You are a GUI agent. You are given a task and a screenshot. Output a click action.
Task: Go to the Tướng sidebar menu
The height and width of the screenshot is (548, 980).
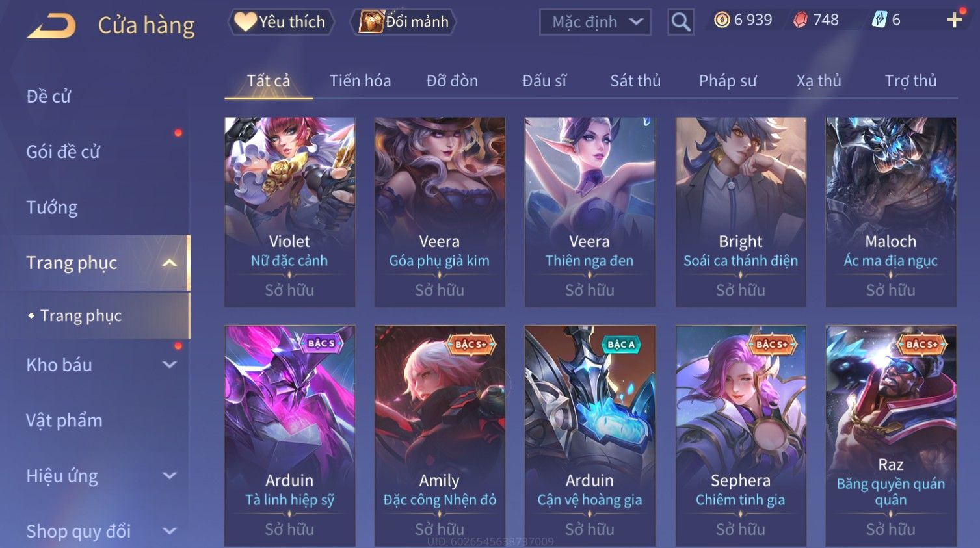click(x=52, y=207)
